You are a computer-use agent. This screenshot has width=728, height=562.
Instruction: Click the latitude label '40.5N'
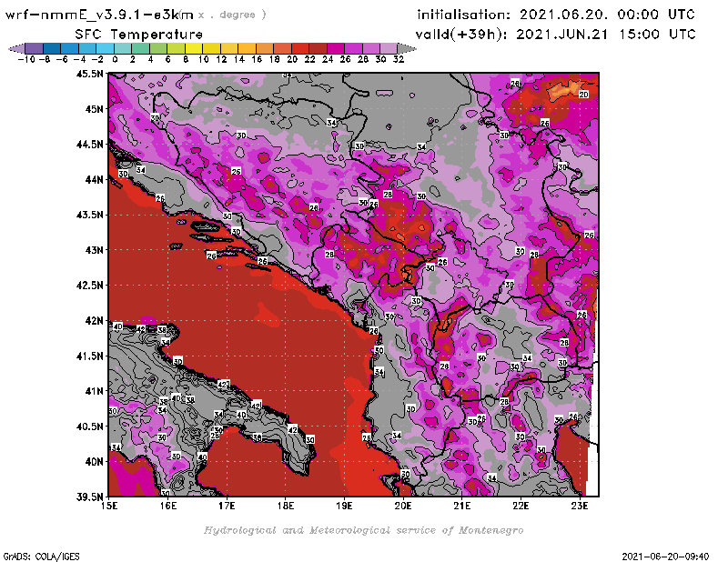point(90,427)
